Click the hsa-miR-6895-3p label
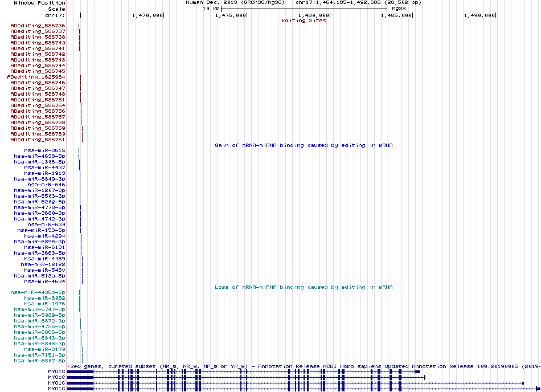This screenshot has height=392, width=541. [x=39, y=242]
